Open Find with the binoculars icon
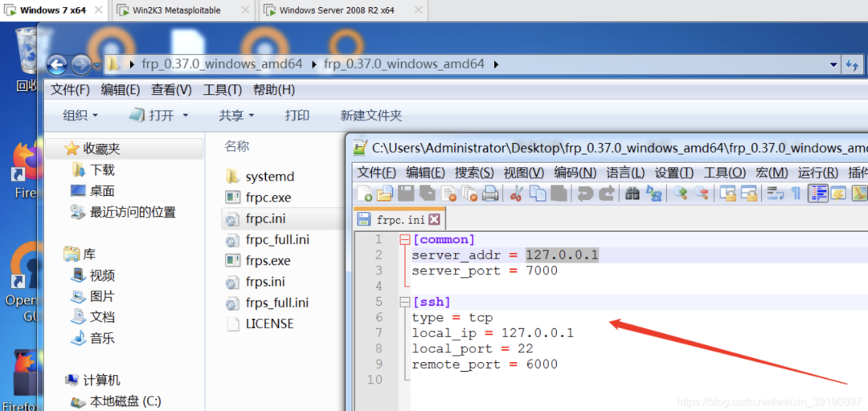 tap(633, 193)
